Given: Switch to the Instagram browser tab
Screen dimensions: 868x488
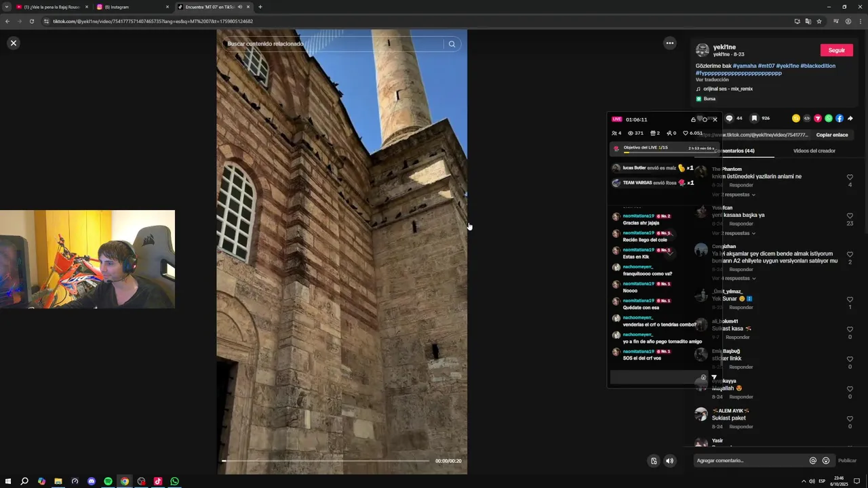Looking at the screenshot, I should pos(132,7).
